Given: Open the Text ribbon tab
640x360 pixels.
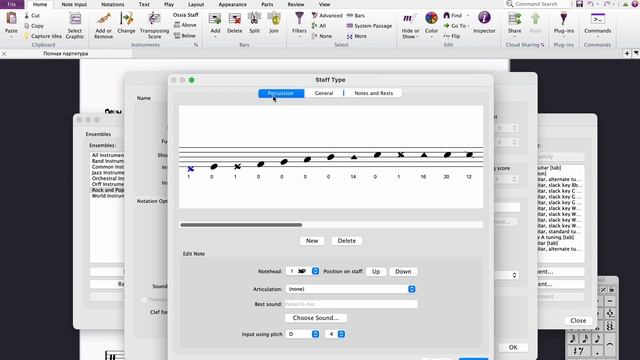Looking at the screenshot, I should (144, 4).
